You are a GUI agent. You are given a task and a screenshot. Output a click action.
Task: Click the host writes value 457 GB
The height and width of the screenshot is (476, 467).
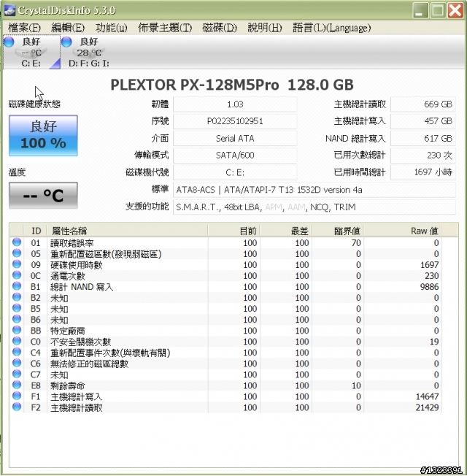pyautogui.click(x=423, y=121)
